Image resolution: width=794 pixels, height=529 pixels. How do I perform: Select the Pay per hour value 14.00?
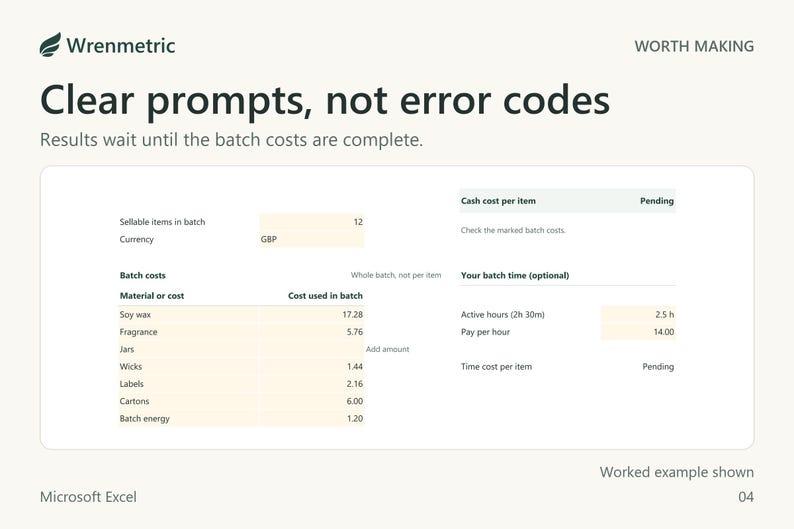(638, 332)
